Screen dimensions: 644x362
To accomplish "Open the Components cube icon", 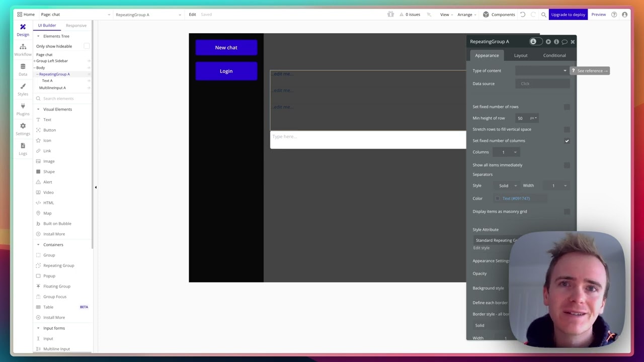I will click(x=486, y=15).
